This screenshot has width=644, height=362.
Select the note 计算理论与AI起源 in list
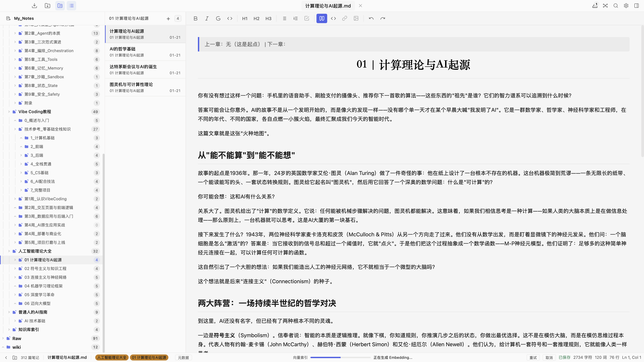click(145, 34)
